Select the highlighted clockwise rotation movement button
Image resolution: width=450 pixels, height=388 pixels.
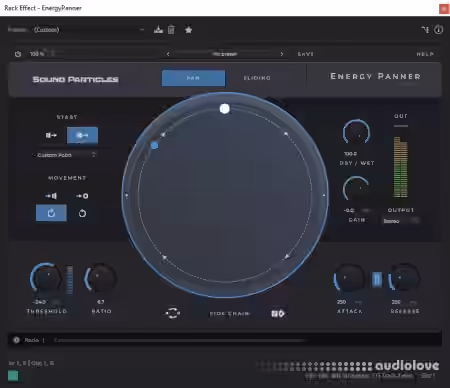[x=51, y=213]
